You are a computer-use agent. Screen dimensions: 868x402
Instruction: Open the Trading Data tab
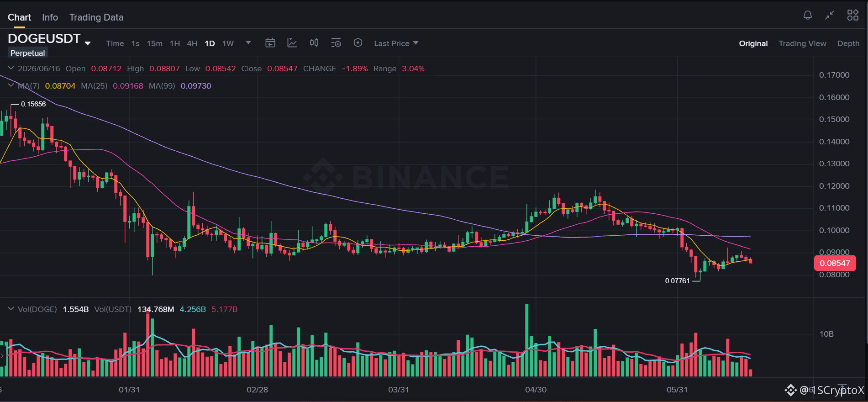tap(96, 17)
